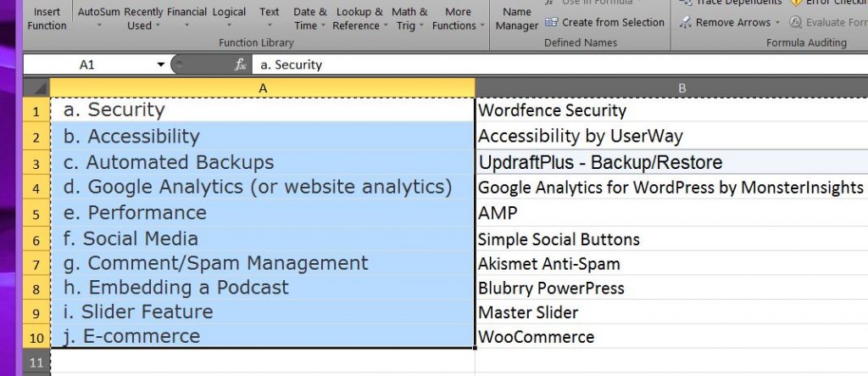
Task: Click the fx Insert Function icon in formula bar
Action: click(x=241, y=65)
